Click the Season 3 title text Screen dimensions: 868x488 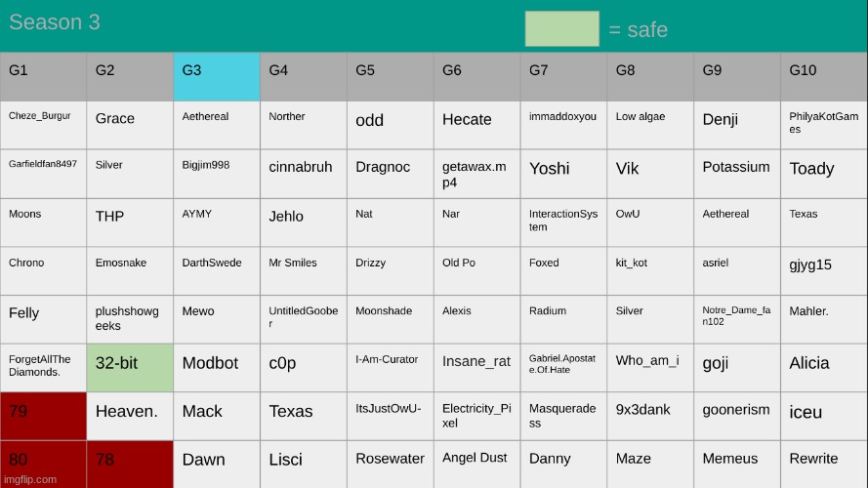55,22
